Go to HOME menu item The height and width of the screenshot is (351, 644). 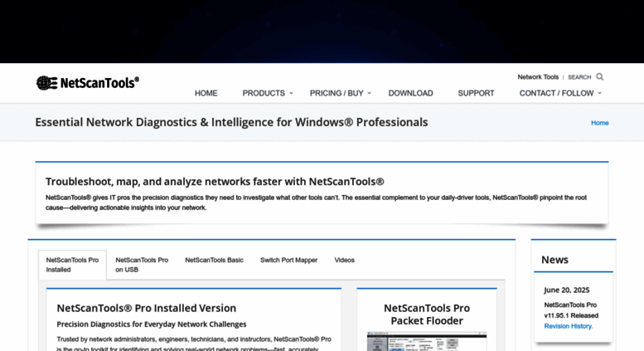pos(206,93)
